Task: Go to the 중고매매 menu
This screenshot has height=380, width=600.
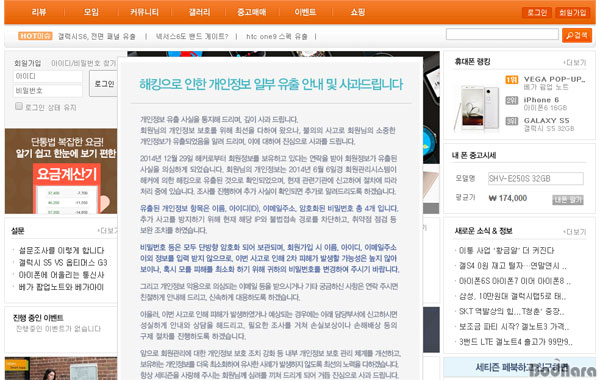Action: point(251,12)
